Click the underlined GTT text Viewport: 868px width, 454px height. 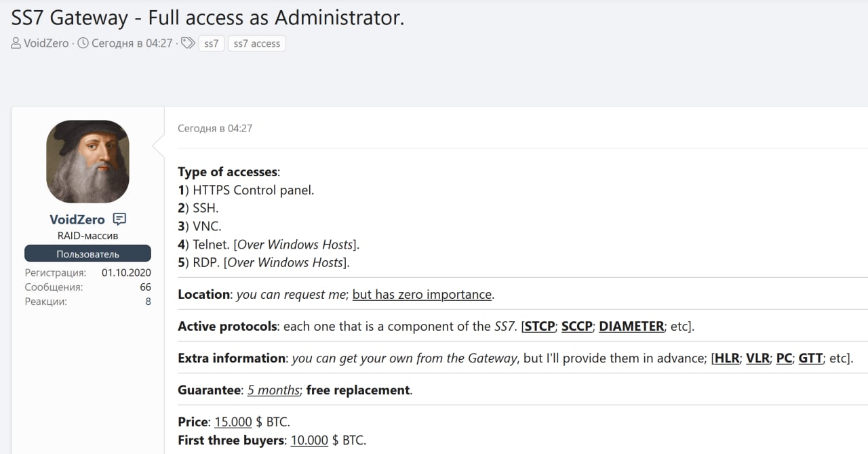point(810,358)
